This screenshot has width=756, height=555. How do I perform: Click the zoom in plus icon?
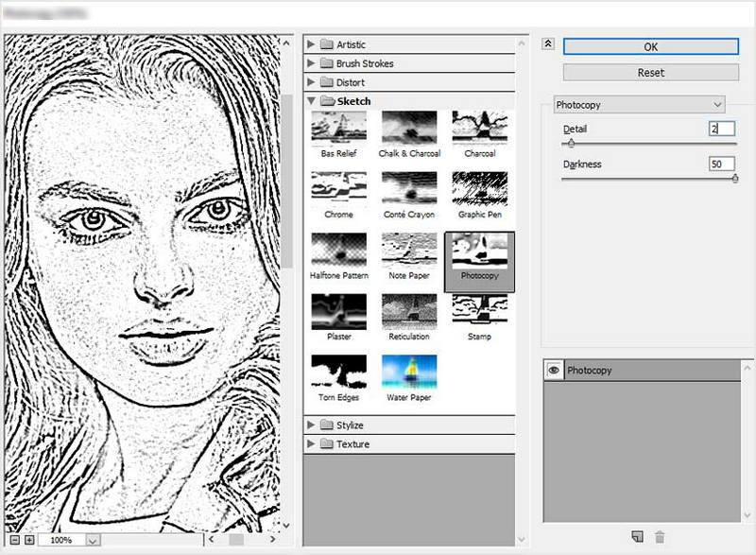pos(29,540)
